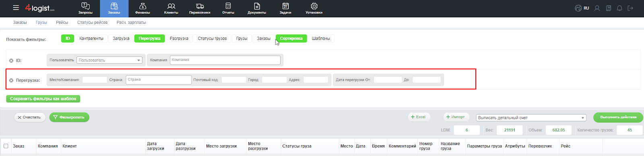This screenshot has height=156, width=644.
Task: Open the Установки settings section
Action: tap(314, 8)
